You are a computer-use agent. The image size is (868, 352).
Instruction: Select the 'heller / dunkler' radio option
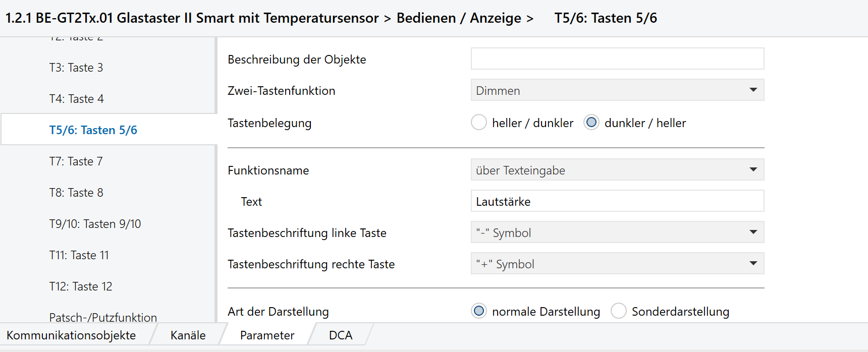pyautogui.click(x=479, y=123)
